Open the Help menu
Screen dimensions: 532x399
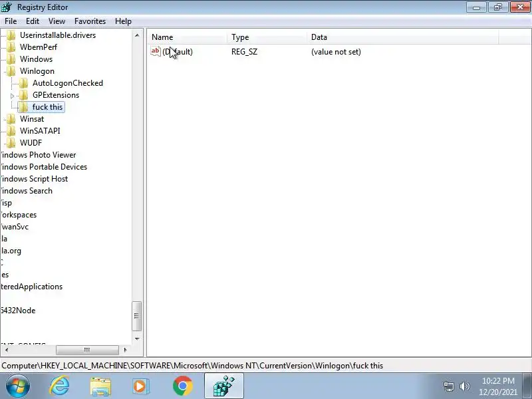[x=123, y=21]
